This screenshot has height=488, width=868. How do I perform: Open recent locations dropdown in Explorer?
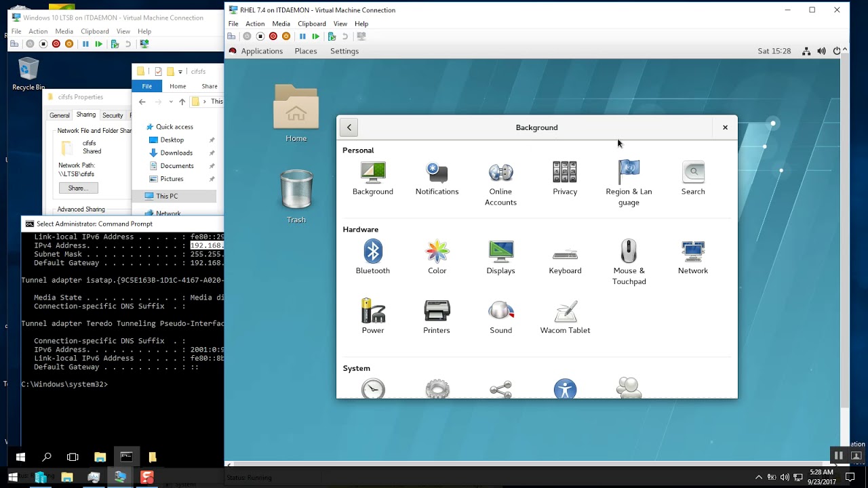point(171,102)
